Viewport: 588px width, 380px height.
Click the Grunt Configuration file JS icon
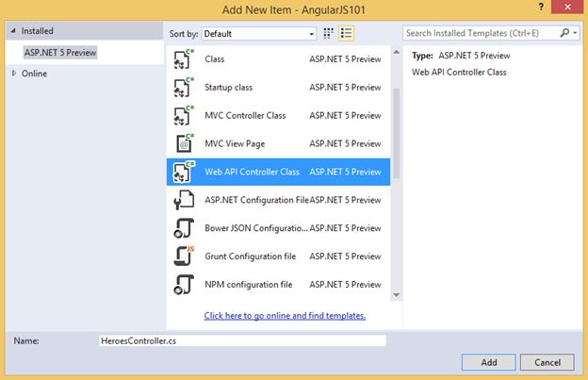tap(184, 256)
